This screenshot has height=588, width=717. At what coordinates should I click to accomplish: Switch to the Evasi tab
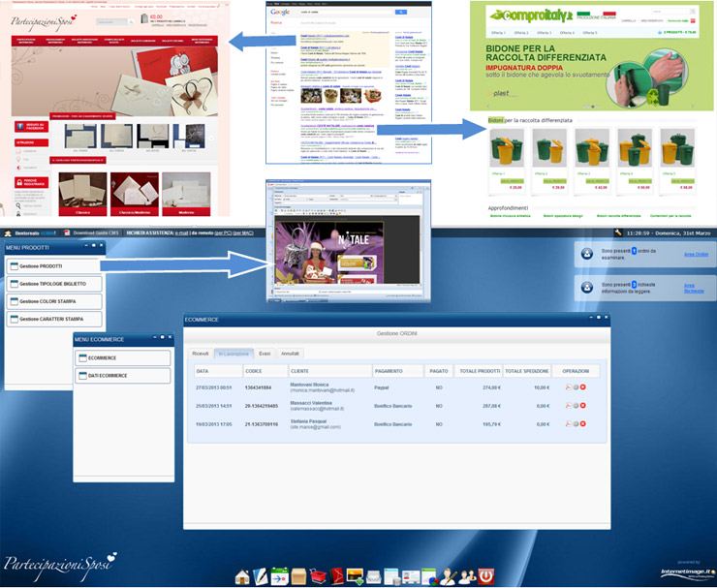[265, 354]
